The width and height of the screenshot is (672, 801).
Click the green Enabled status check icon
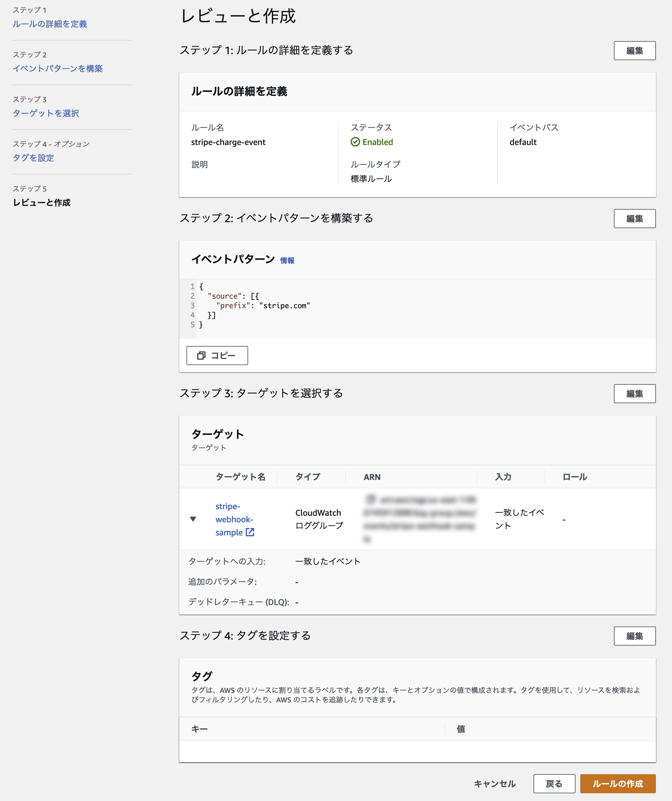tap(356, 142)
